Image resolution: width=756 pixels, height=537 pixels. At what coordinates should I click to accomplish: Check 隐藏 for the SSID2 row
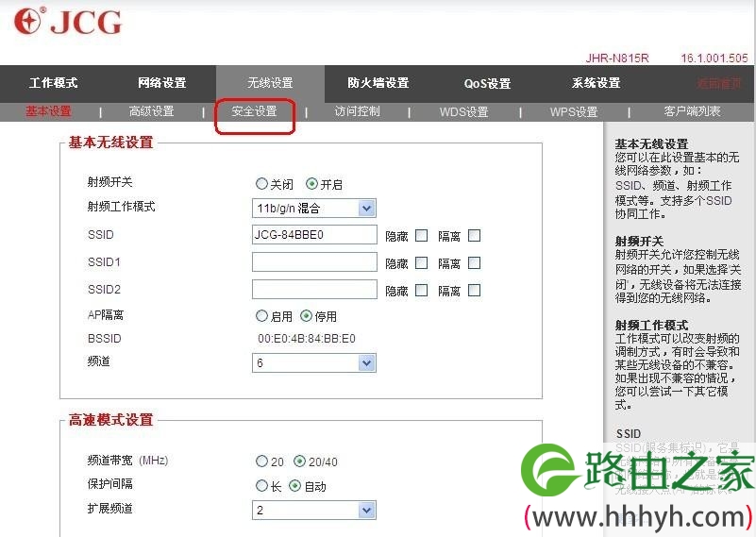[x=421, y=290]
